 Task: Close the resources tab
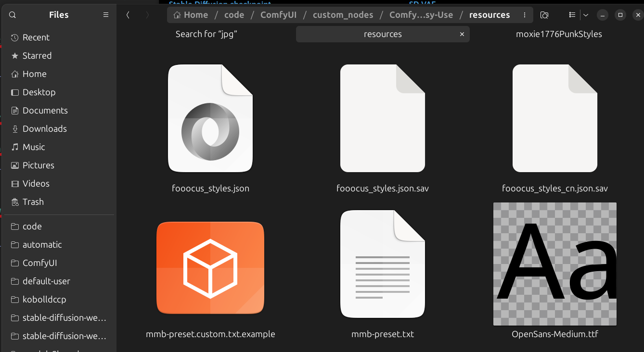pyautogui.click(x=462, y=34)
